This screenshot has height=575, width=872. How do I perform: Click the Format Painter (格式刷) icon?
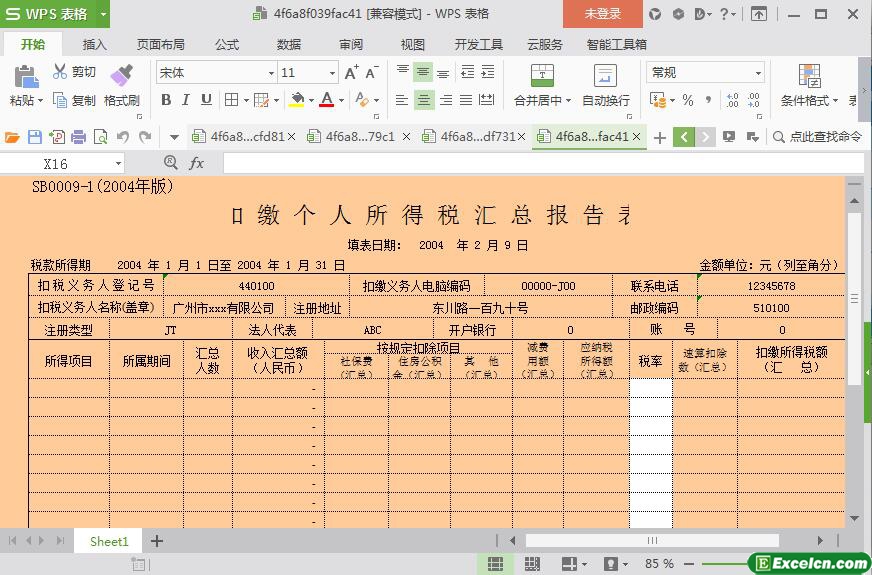[x=121, y=76]
